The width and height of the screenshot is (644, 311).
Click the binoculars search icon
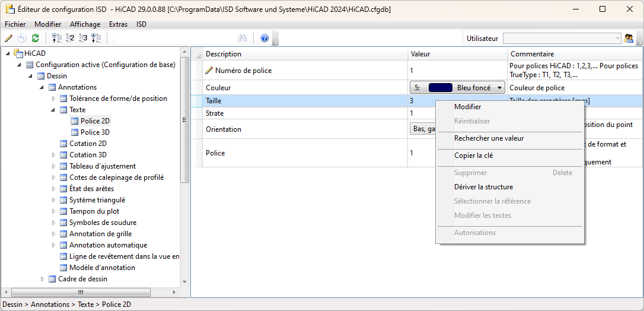click(243, 38)
